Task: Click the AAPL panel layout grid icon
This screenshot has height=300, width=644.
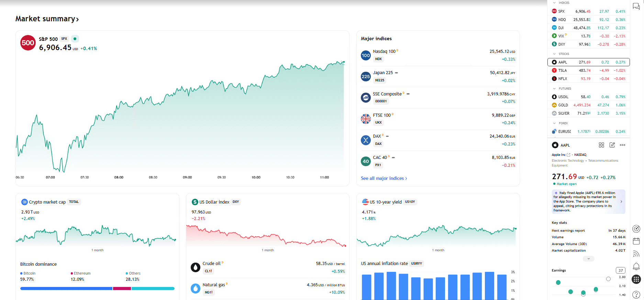Action: pyautogui.click(x=601, y=145)
